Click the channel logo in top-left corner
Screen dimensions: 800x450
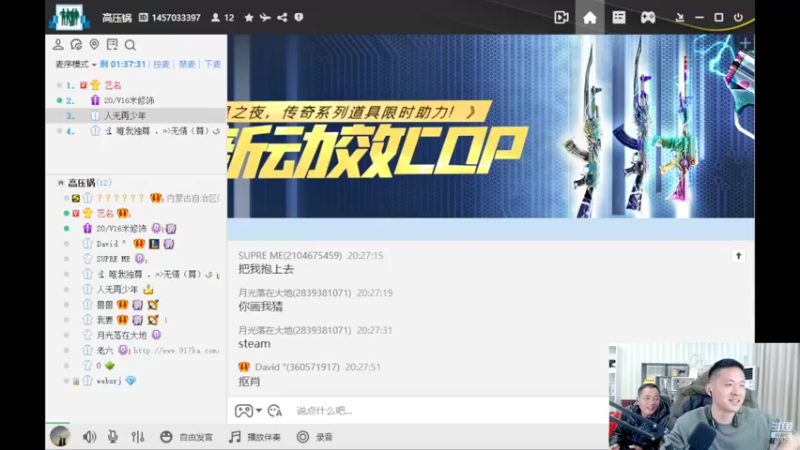tap(69, 17)
